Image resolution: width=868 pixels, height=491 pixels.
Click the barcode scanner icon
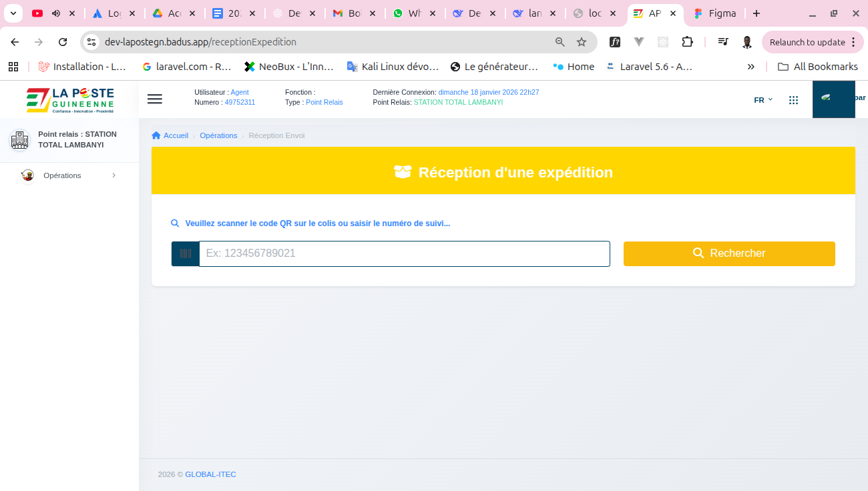(185, 254)
